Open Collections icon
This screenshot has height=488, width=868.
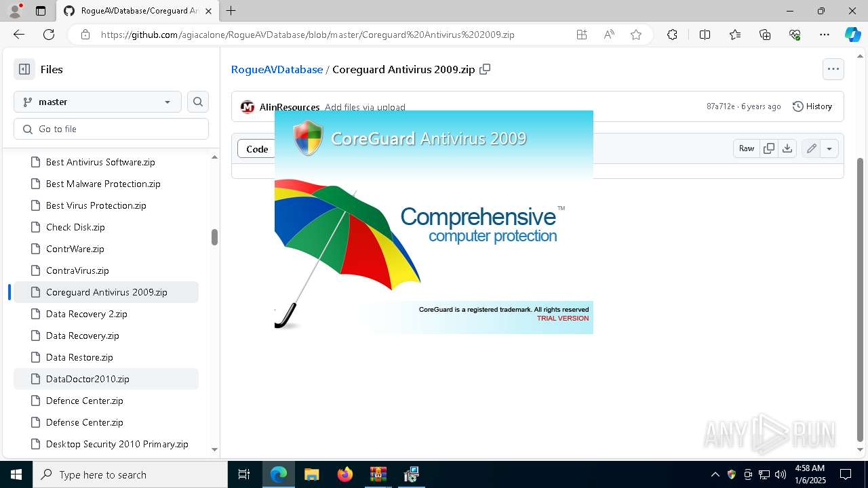[x=765, y=35]
